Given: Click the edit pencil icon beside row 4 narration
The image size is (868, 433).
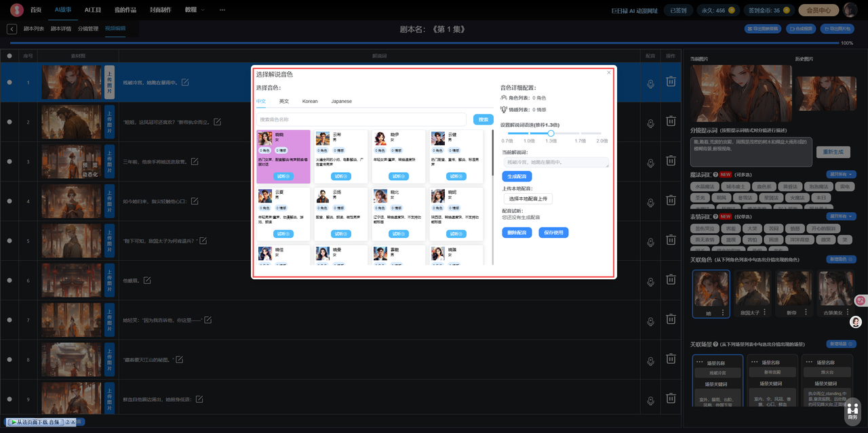Looking at the screenshot, I should (x=193, y=201).
